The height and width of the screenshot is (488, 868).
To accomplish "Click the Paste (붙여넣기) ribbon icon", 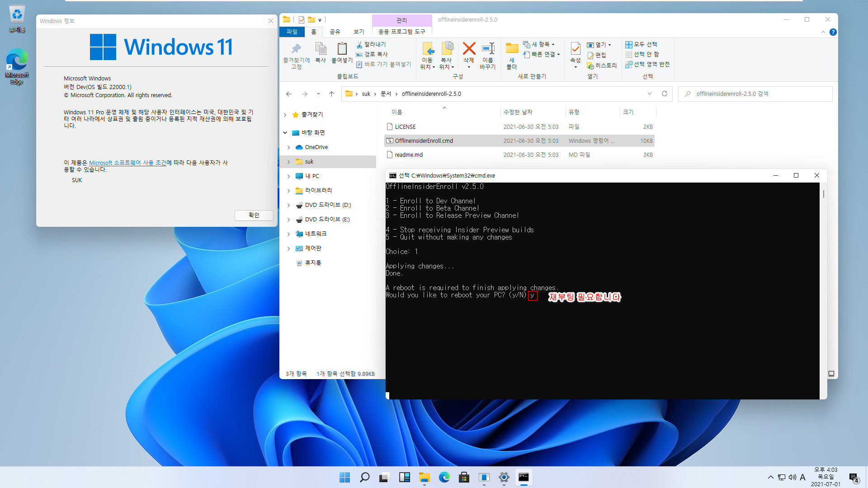I will pos(342,52).
